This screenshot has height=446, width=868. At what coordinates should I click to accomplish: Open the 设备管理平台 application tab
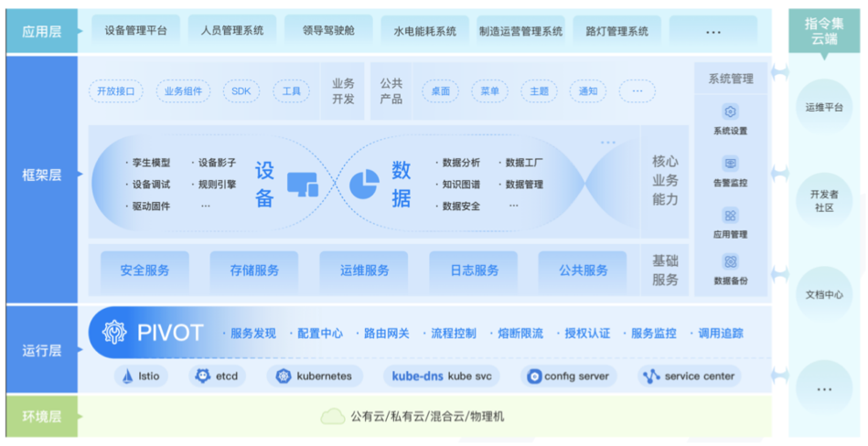point(136,31)
